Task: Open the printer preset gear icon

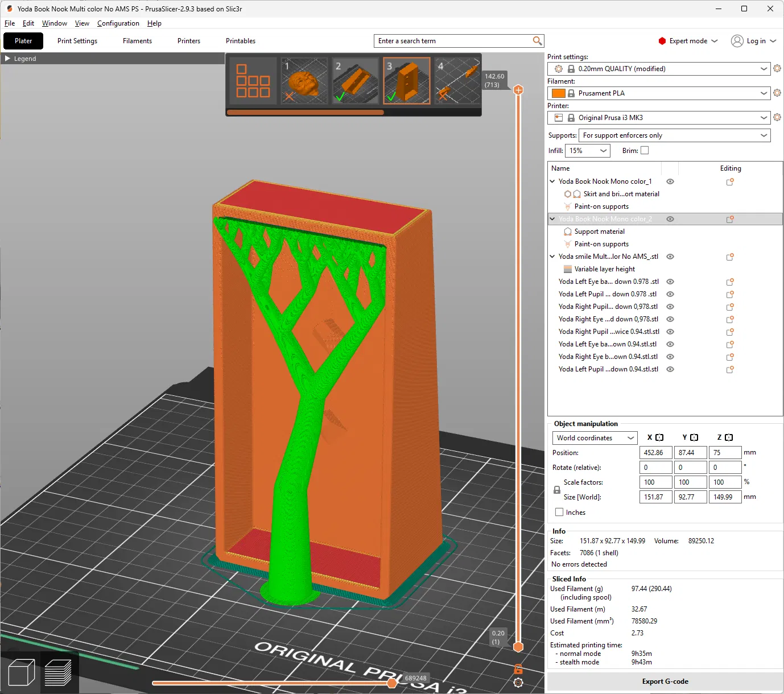Action: 777,118
